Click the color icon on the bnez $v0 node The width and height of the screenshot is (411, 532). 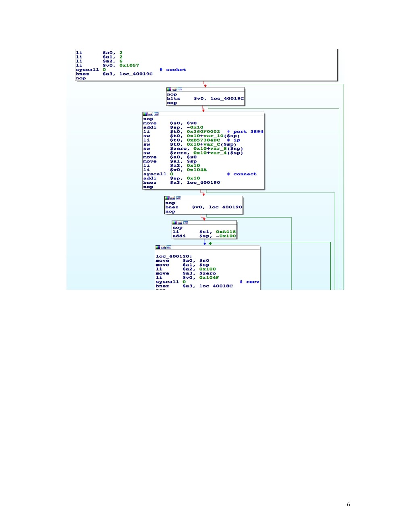[167, 198]
